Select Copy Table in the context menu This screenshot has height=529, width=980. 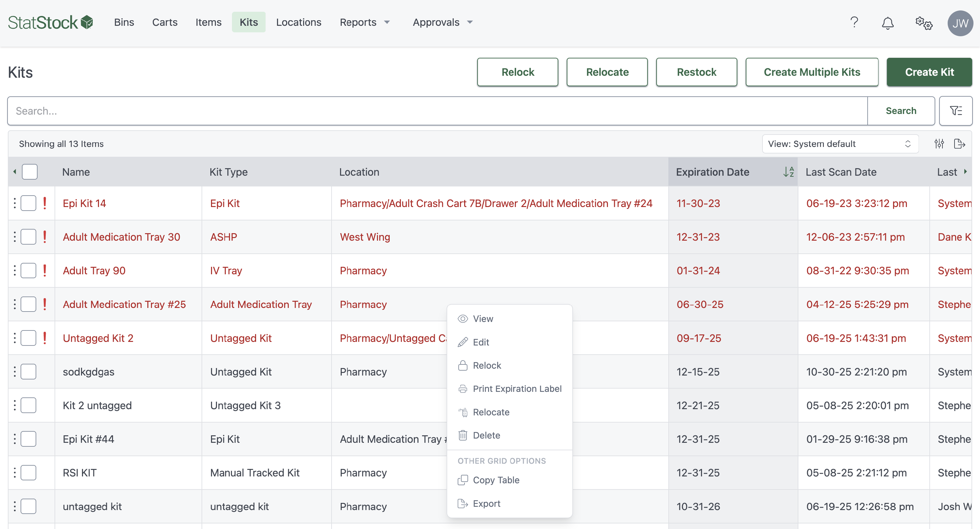[x=496, y=480]
